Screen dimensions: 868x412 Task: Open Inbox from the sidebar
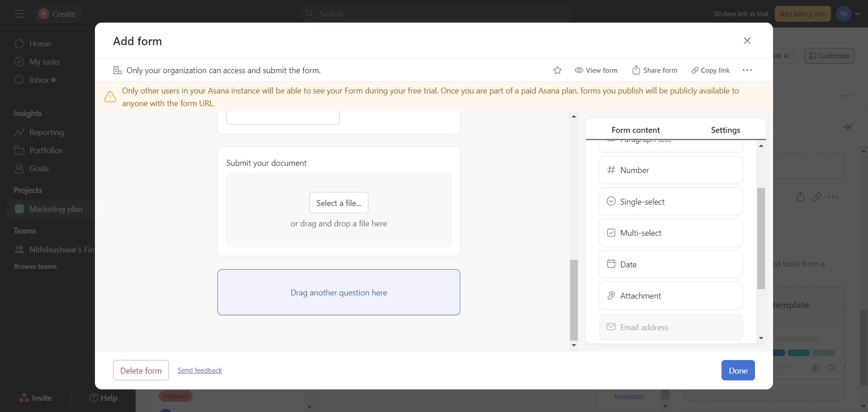tap(38, 80)
